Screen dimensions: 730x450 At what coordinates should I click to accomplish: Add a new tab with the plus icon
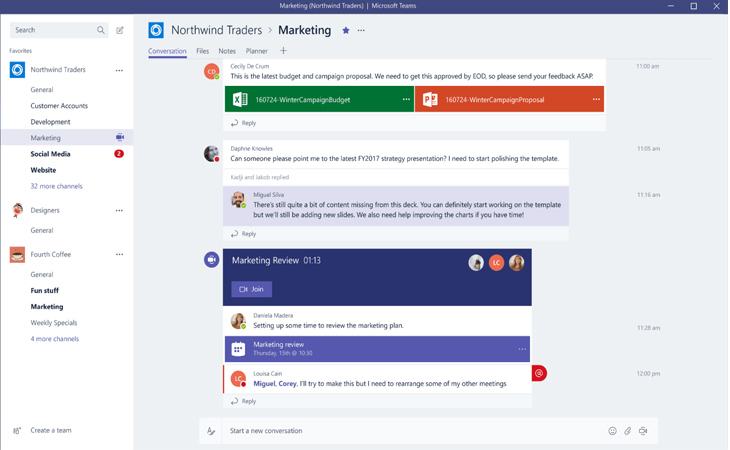click(283, 50)
